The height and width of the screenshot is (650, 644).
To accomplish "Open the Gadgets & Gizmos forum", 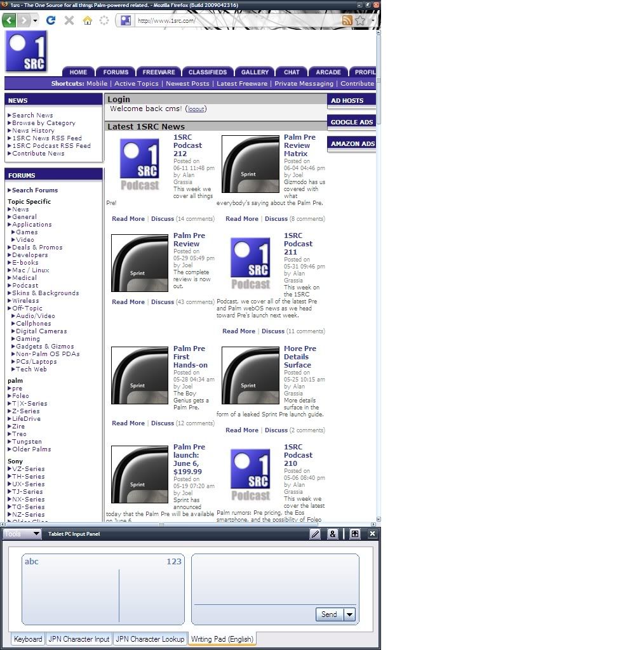I will point(45,346).
